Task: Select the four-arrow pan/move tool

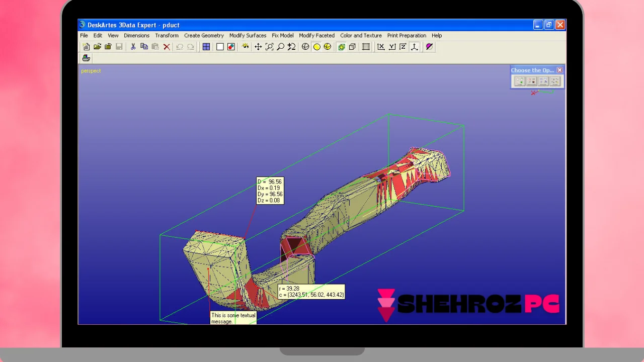Action: point(258,47)
